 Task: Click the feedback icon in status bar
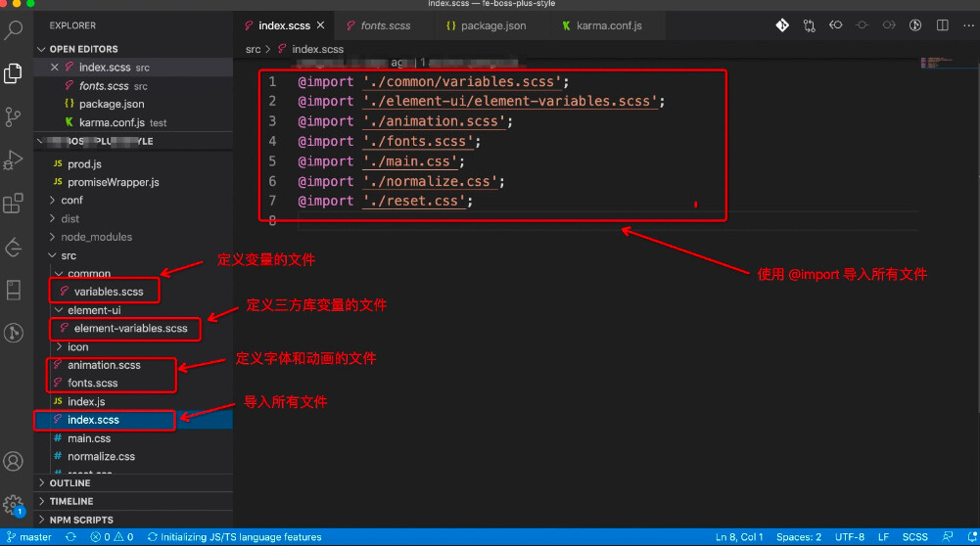tap(948, 537)
